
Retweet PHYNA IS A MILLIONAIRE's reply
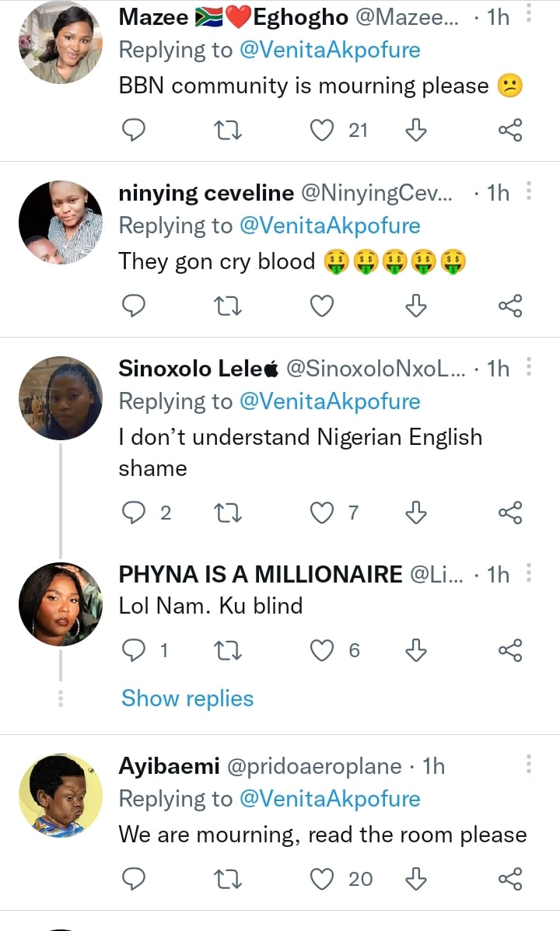tap(229, 650)
